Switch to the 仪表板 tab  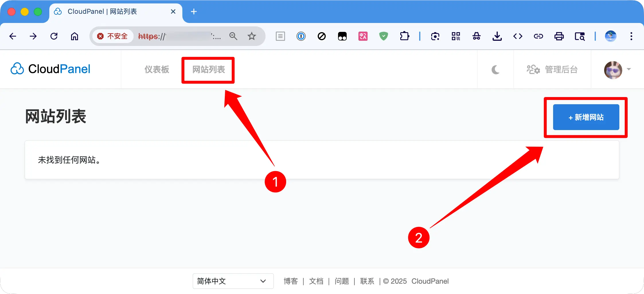[157, 69]
